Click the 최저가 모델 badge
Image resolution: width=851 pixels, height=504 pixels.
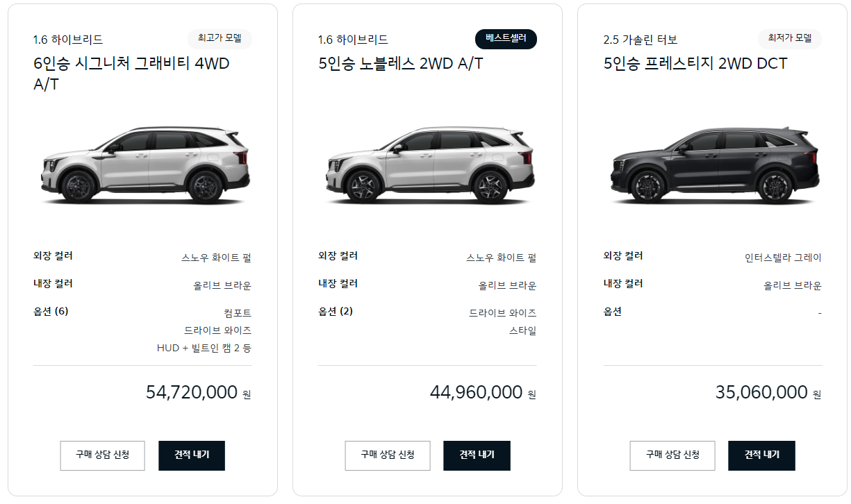coord(789,40)
